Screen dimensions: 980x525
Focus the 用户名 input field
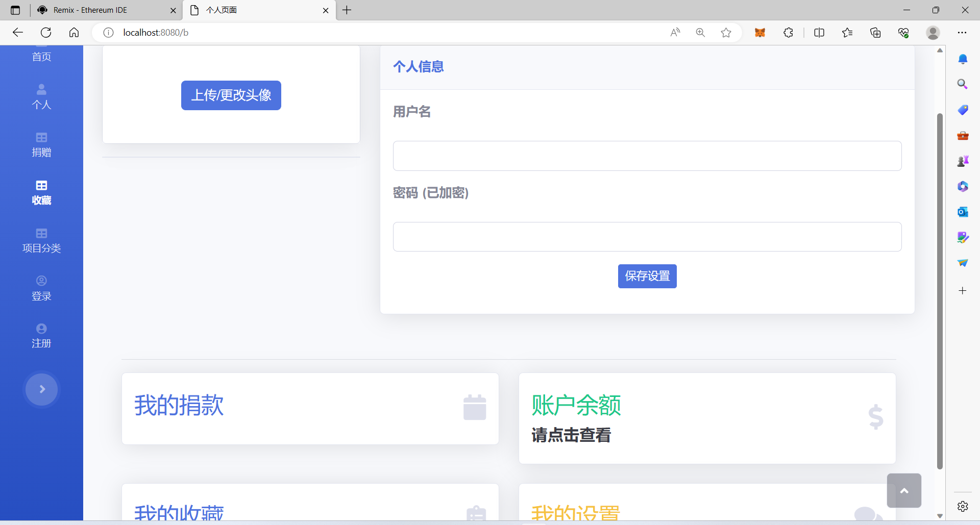click(647, 156)
